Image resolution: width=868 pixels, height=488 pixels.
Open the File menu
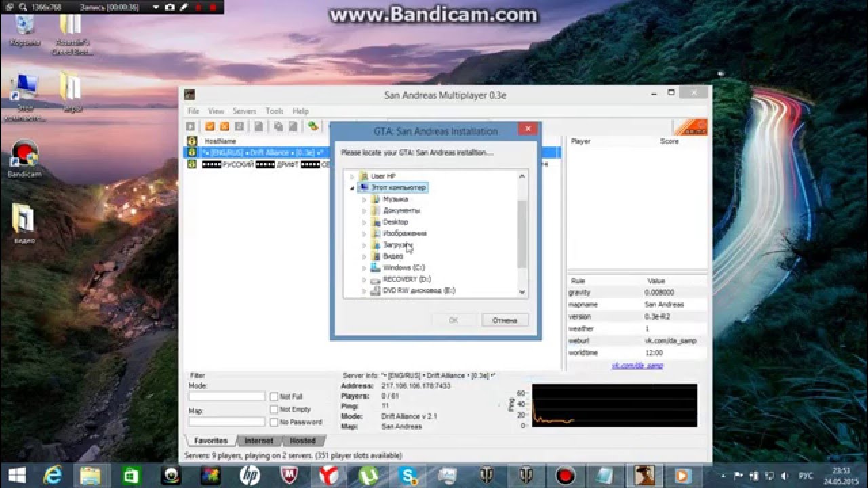tap(193, 111)
